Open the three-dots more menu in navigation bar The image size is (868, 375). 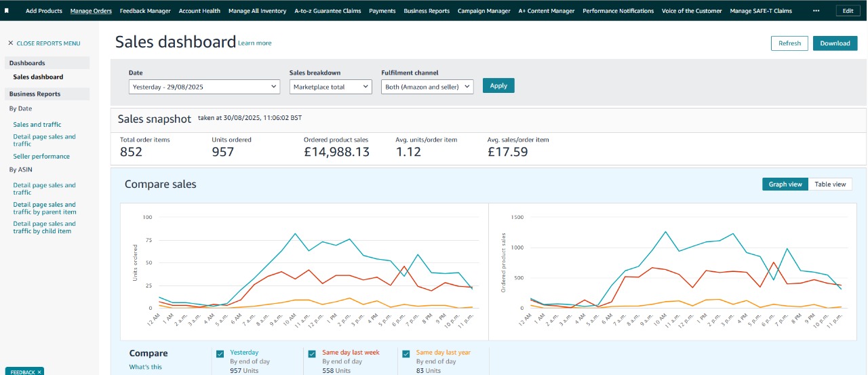pyautogui.click(x=816, y=11)
